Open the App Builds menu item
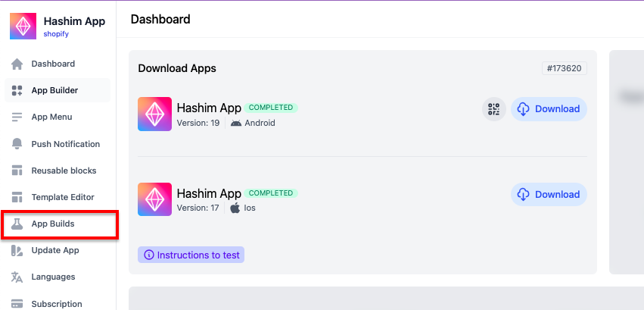Screen dimensions: 644x310 (53, 224)
